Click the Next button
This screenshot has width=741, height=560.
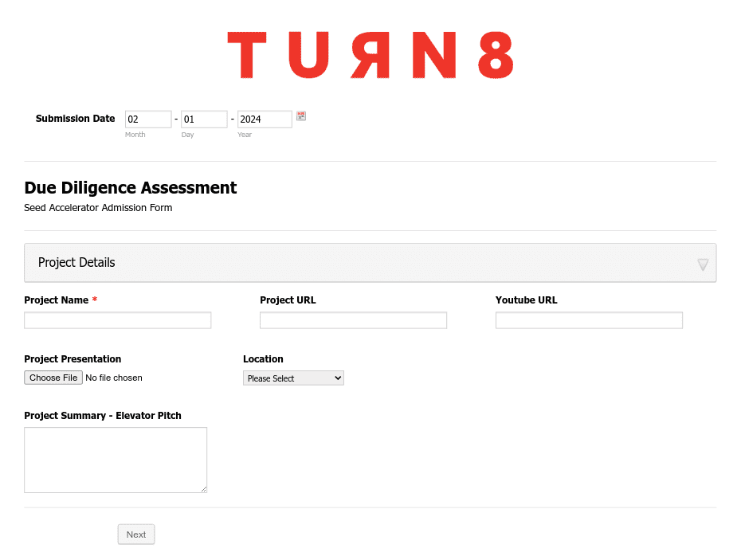tap(136, 535)
